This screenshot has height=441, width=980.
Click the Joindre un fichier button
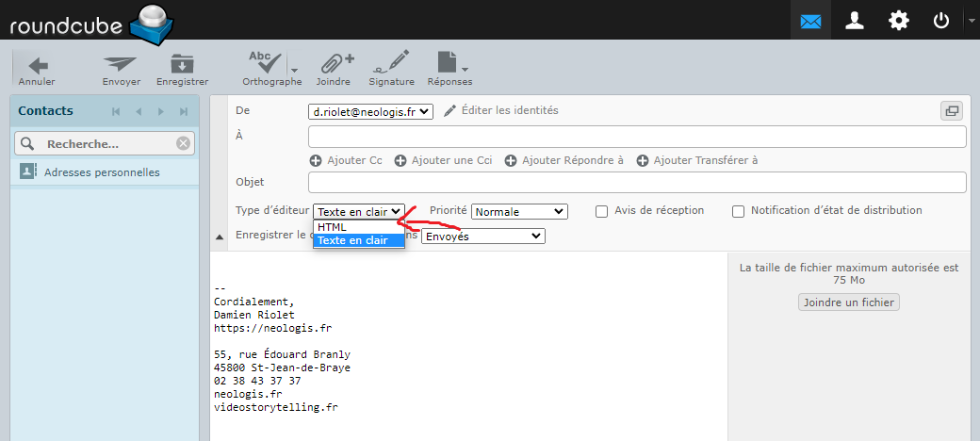point(848,302)
